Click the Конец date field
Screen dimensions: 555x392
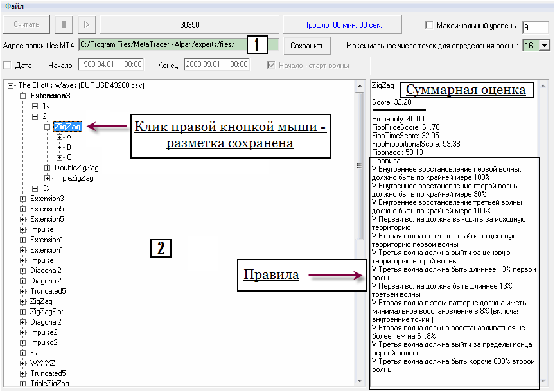(x=217, y=64)
